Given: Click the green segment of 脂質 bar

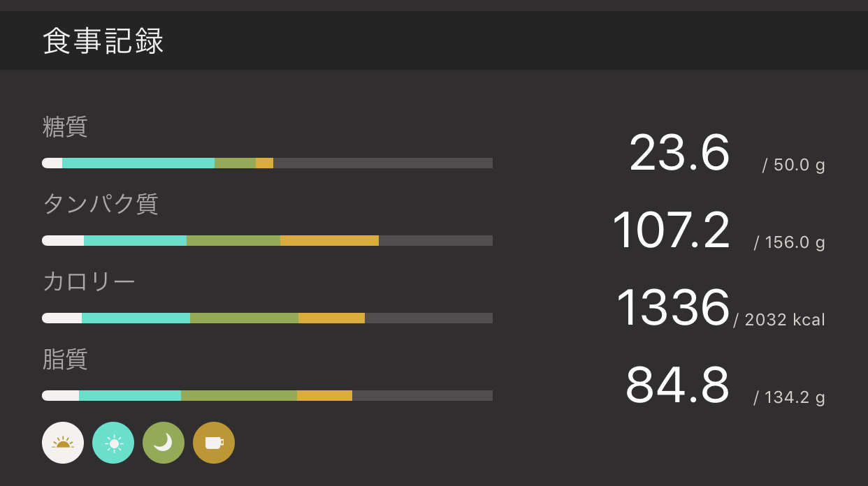Looking at the screenshot, I should [239, 396].
